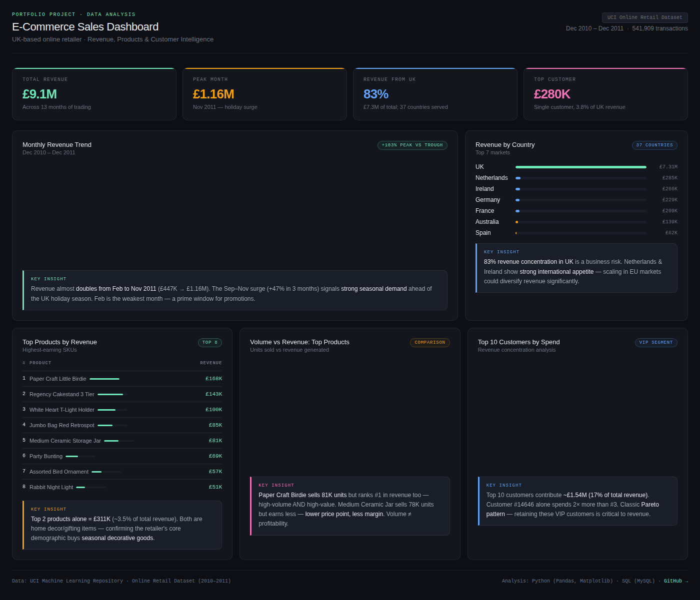Click the Monthly Revenue Trend panel title
The height and width of the screenshot is (600, 700).
click(57, 145)
